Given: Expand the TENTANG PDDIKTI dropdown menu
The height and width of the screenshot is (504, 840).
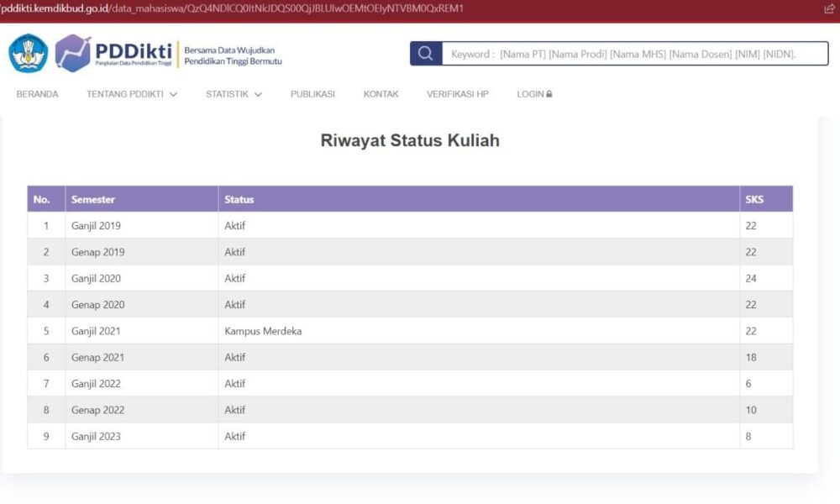Looking at the screenshot, I should tap(132, 94).
